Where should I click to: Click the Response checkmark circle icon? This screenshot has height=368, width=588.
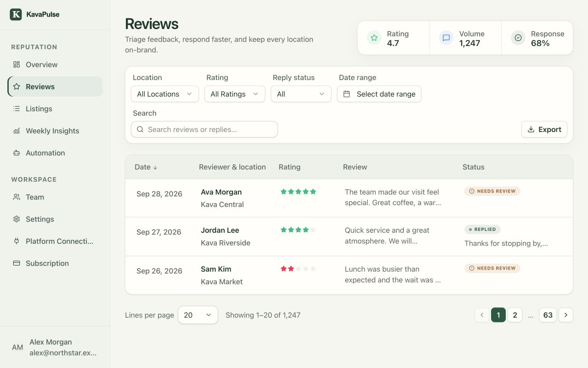click(x=518, y=38)
